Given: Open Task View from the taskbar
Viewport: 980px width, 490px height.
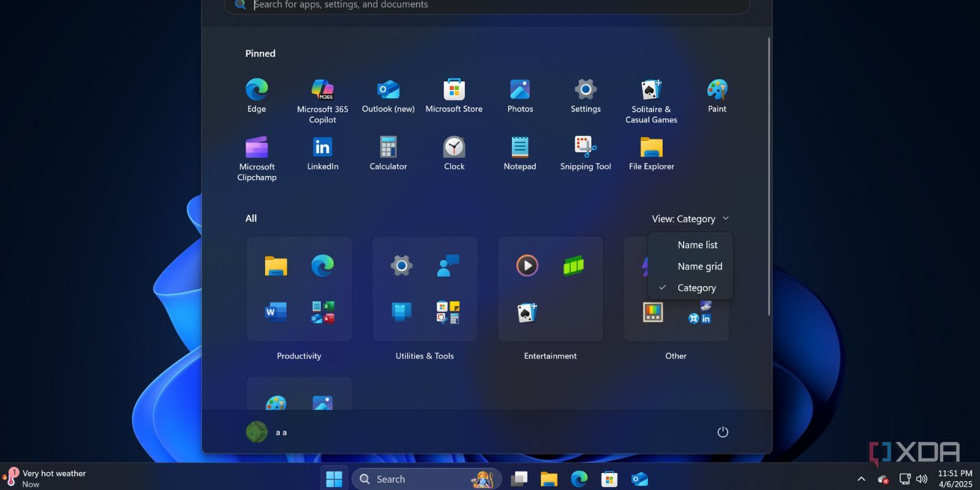Looking at the screenshot, I should point(519,479).
